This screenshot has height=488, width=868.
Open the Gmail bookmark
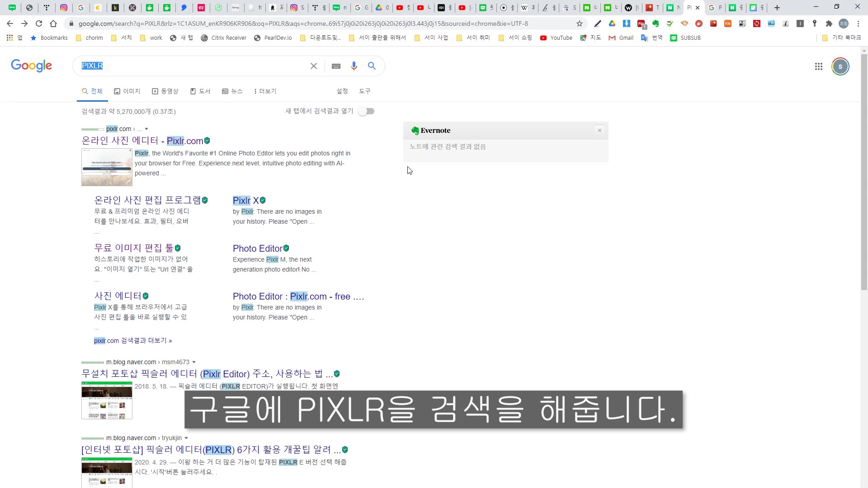[621, 38]
